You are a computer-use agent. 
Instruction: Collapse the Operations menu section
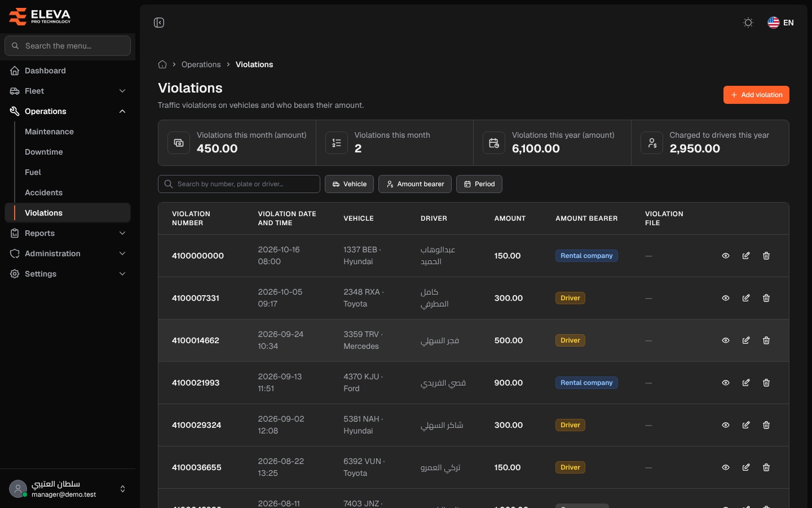coord(68,111)
